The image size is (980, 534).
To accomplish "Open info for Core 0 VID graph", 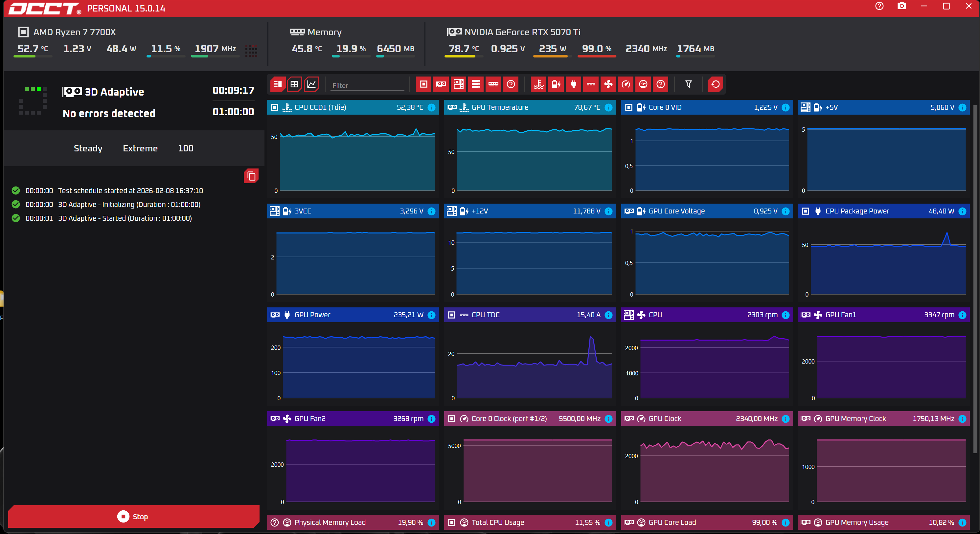I will [x=786, y=107].
